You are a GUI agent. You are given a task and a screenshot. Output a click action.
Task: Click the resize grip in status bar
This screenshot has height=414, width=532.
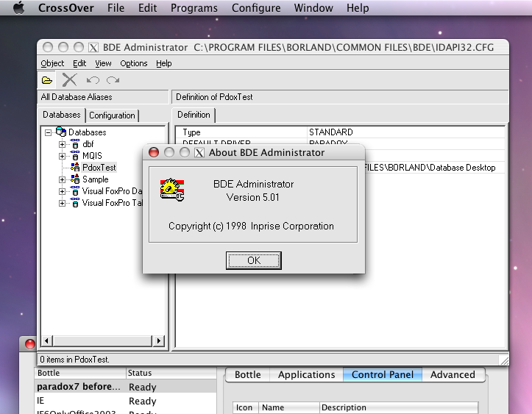[504, 360]
